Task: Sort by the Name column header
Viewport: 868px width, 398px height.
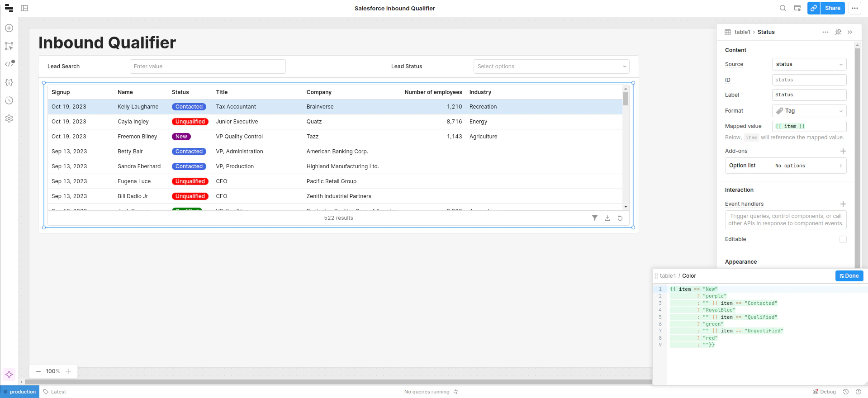Action: point(125,92)
